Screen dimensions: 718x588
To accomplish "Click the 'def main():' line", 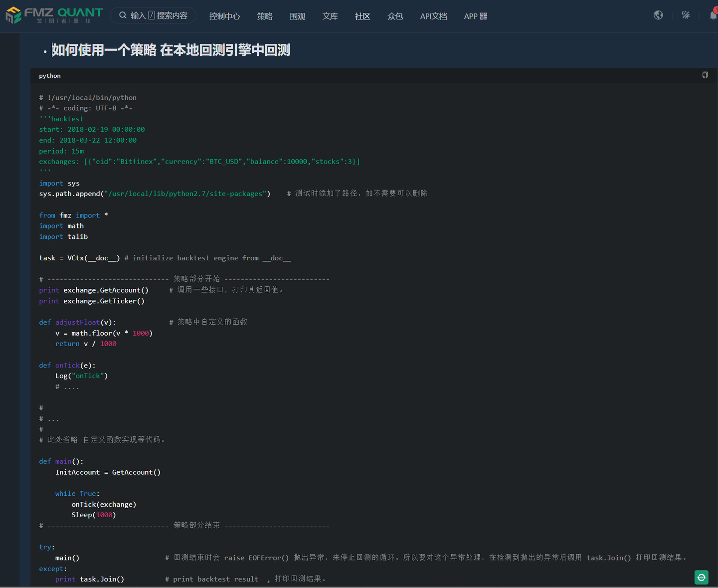I will coord(61,462).
